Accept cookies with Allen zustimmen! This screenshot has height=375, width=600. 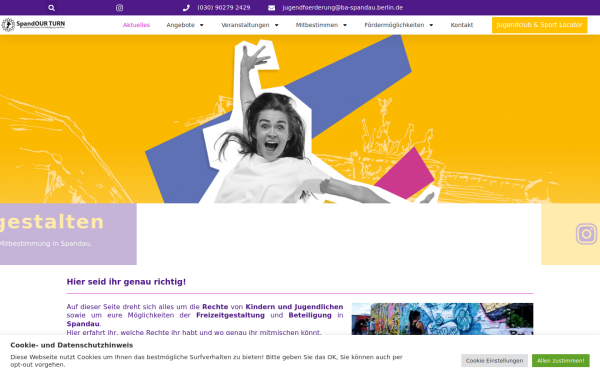pos(561,360)
